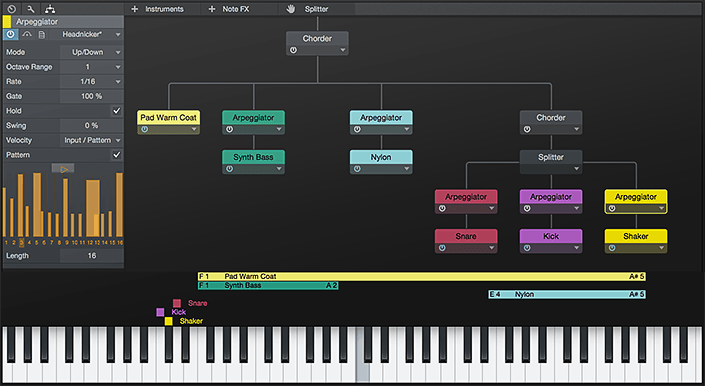Image resolution: width=705 pixels, height=386 pixels.
Task: Toggle power on the top Chorder node
Action: coord(293,50)
